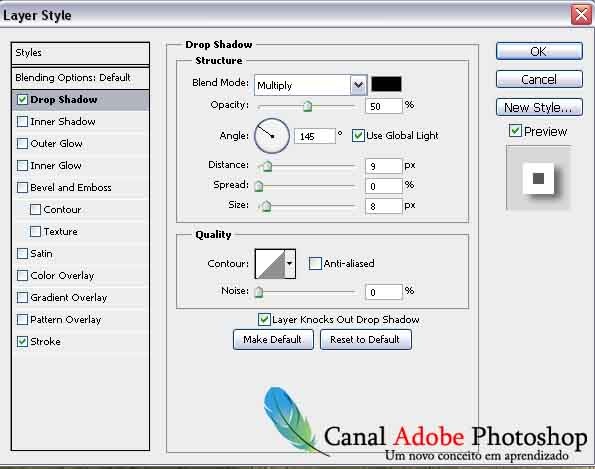This screenshot has width=595, height=469.
Task: Click the Distance slider handle
Action: pyautogui.click(x=268, y=166)
